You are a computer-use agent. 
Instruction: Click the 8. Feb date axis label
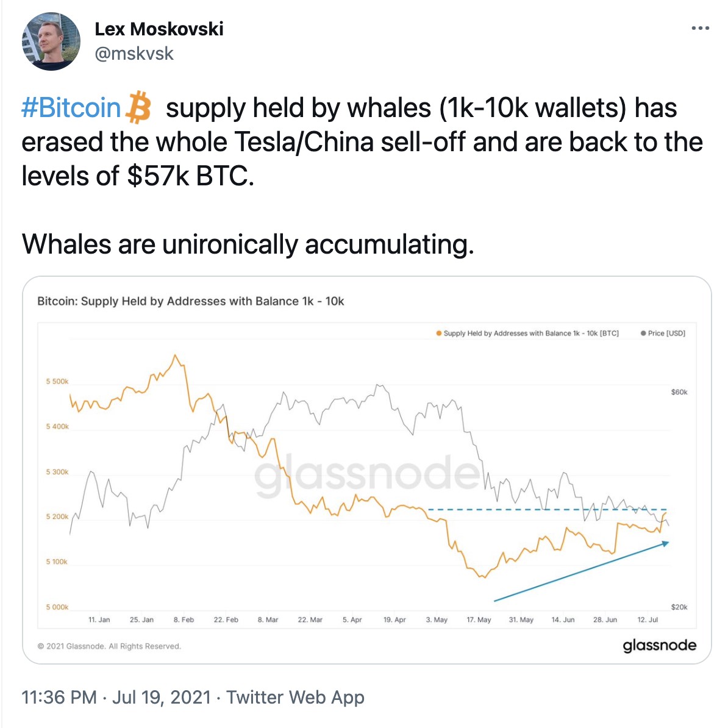click(x=184, y=619)
